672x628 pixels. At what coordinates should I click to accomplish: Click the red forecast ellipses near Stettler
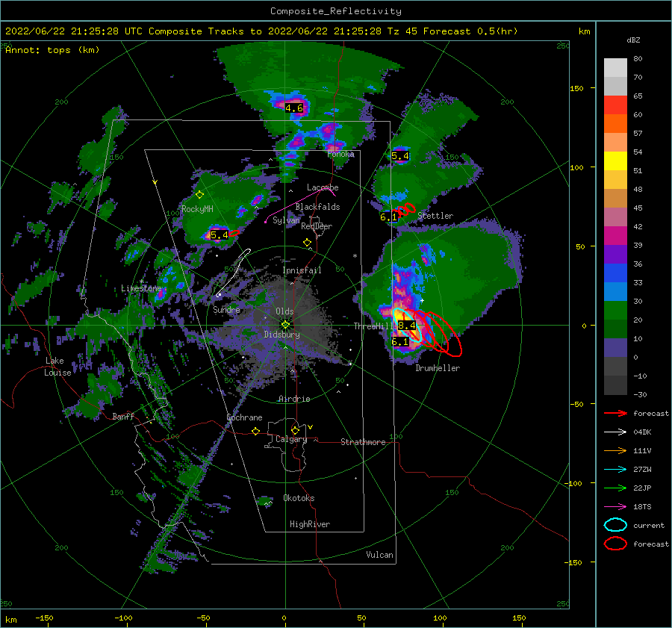tap(405, 210)
